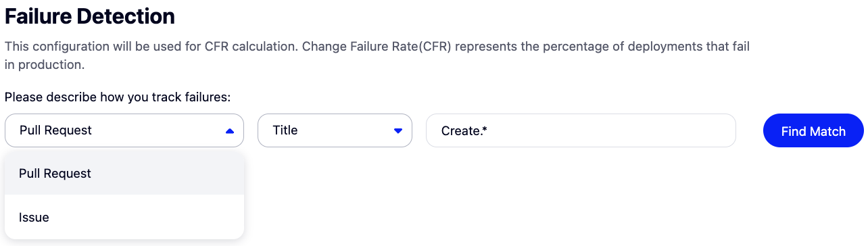Click the selected 'Pull Request' text in the combo box
868x246 pixels.
click(x=55, y=130)
